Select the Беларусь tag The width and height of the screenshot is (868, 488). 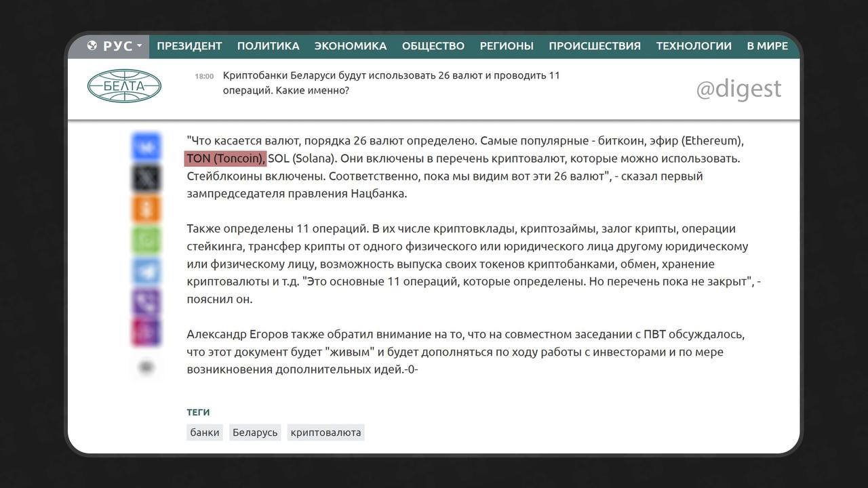[x=255, y=432]
